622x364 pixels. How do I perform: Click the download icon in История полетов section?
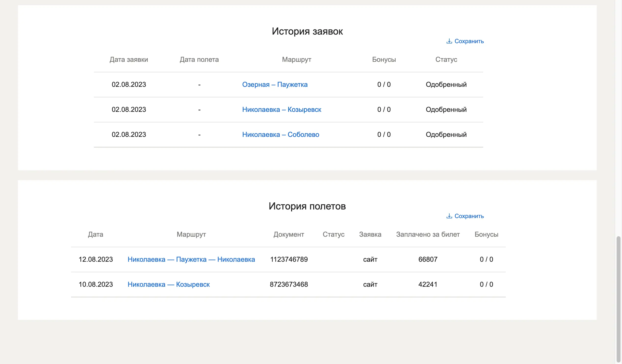(x=450, y=216)
